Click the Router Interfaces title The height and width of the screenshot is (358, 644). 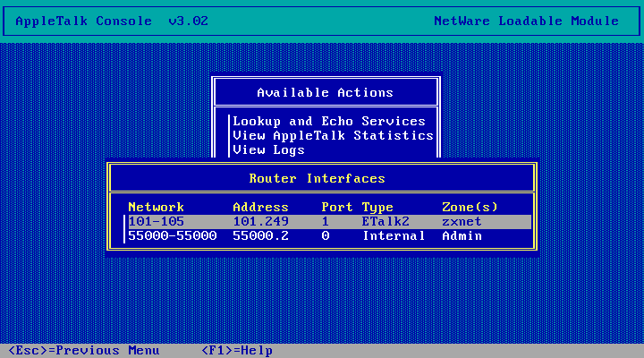point(317,178)
